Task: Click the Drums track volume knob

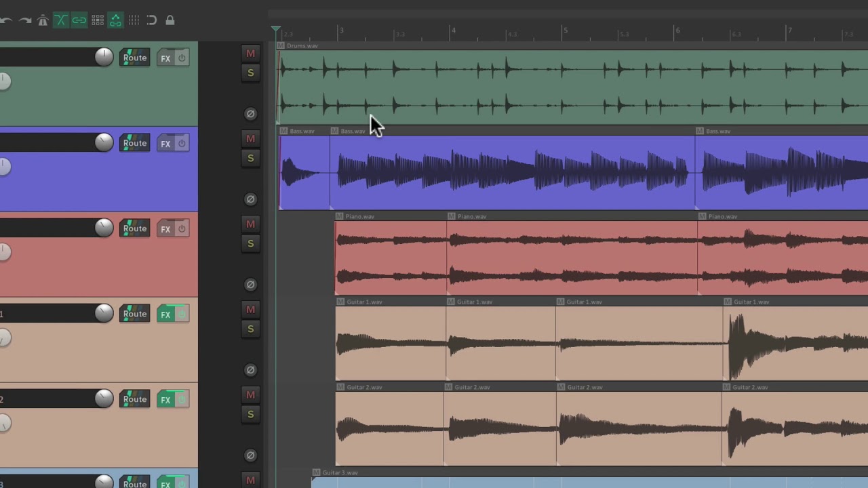Action: 104,57
